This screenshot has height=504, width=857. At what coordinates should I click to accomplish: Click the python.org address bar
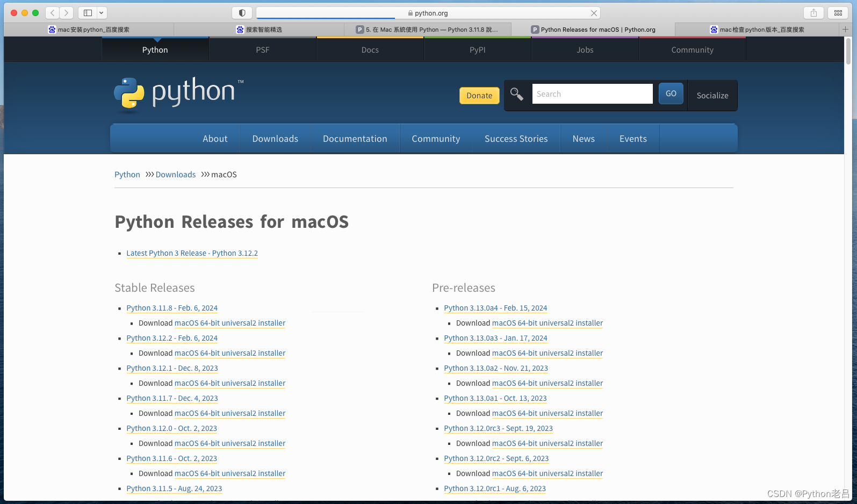tap(428, 13)
